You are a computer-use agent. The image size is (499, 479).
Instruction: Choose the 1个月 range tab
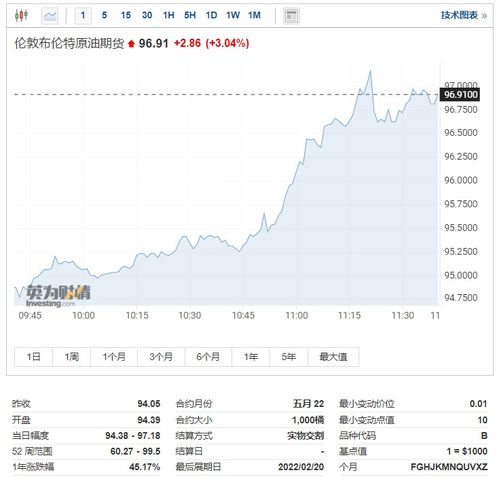coord(114,357)
